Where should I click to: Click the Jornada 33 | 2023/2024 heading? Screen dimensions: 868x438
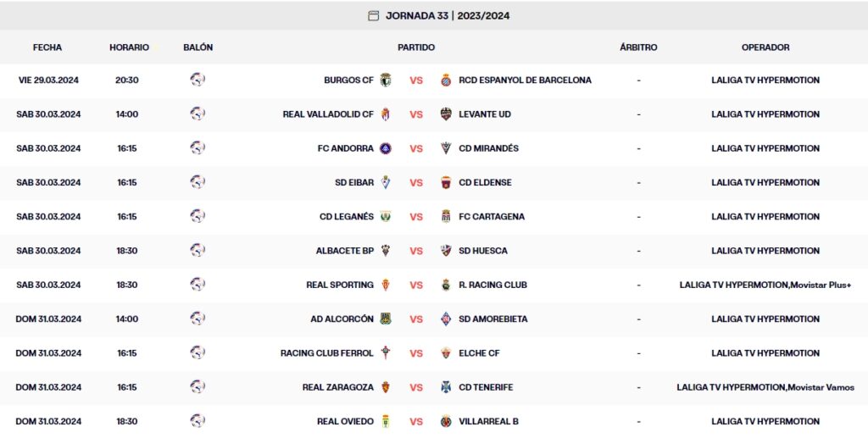(x=448, y=15)
